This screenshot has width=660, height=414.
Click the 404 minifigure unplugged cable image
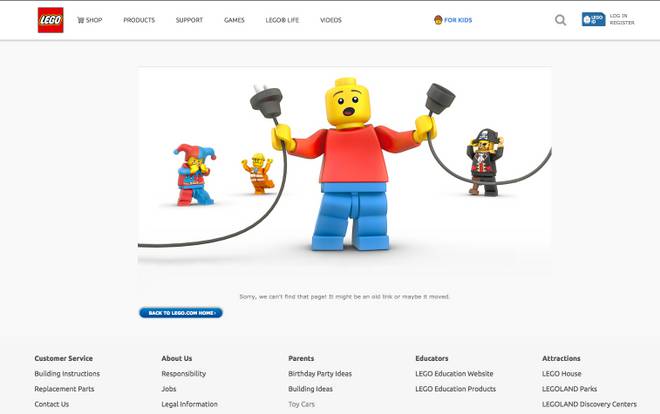point(344,170)
